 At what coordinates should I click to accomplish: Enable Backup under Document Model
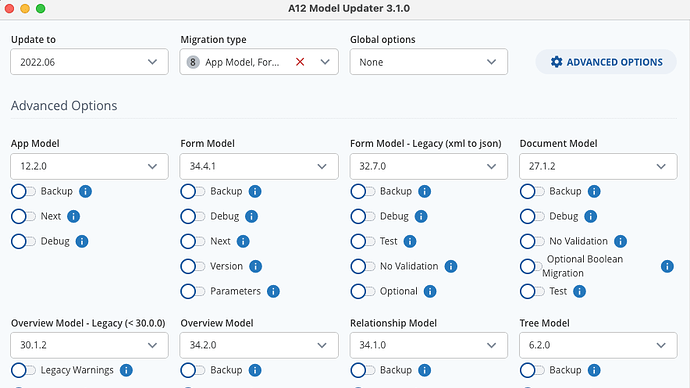(x=532, y=191)
